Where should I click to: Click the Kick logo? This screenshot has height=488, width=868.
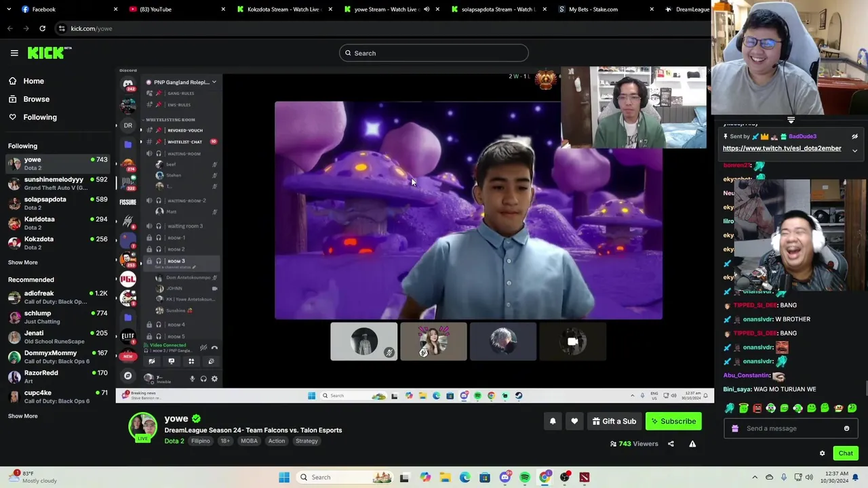click(x=50, y=53)
